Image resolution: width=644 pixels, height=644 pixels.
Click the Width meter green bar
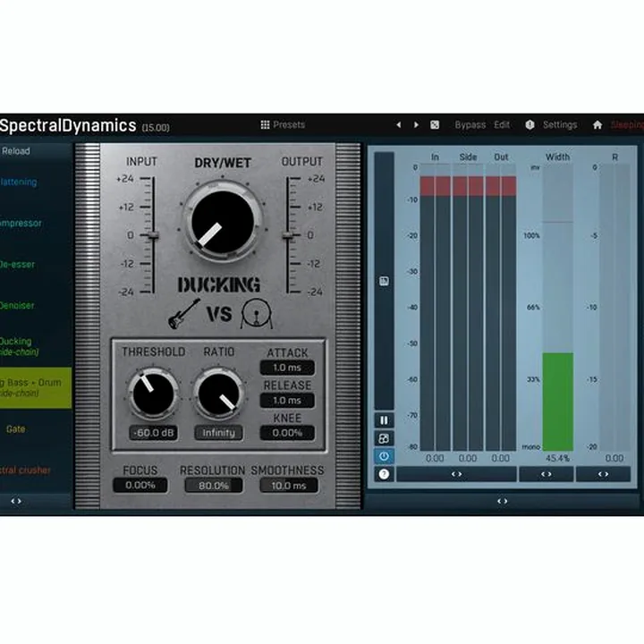(558, 402)
